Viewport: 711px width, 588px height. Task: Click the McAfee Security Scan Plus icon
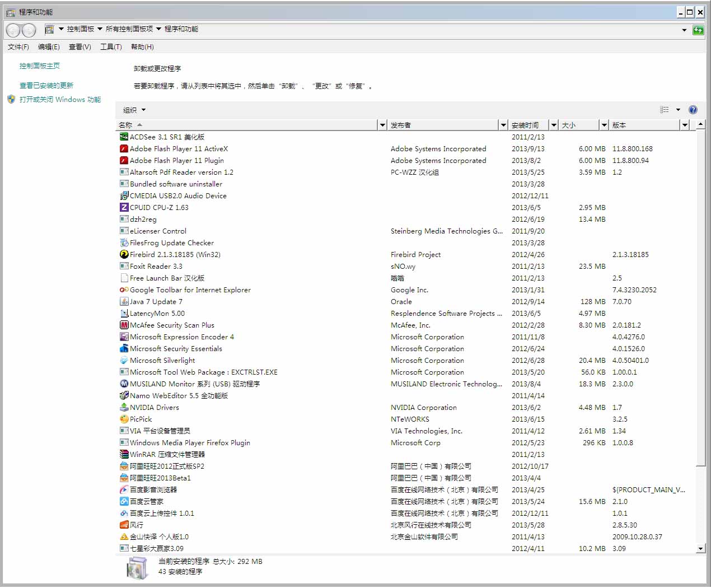pyautogui.click(x=124, y=325)
